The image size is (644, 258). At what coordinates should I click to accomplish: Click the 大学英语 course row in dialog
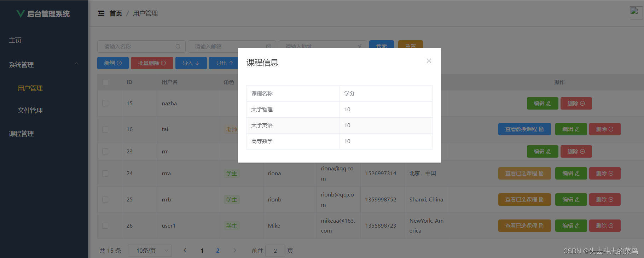[340, 125]
